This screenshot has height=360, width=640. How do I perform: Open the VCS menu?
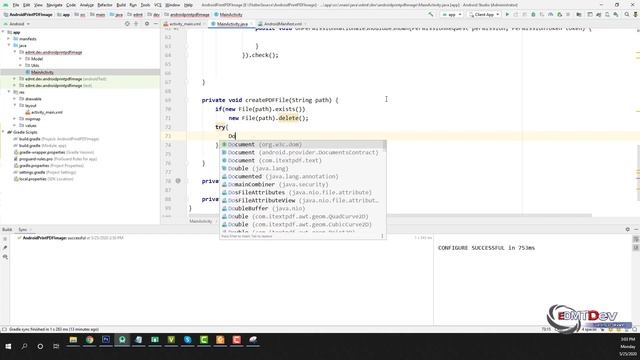(x=158, y=5)
